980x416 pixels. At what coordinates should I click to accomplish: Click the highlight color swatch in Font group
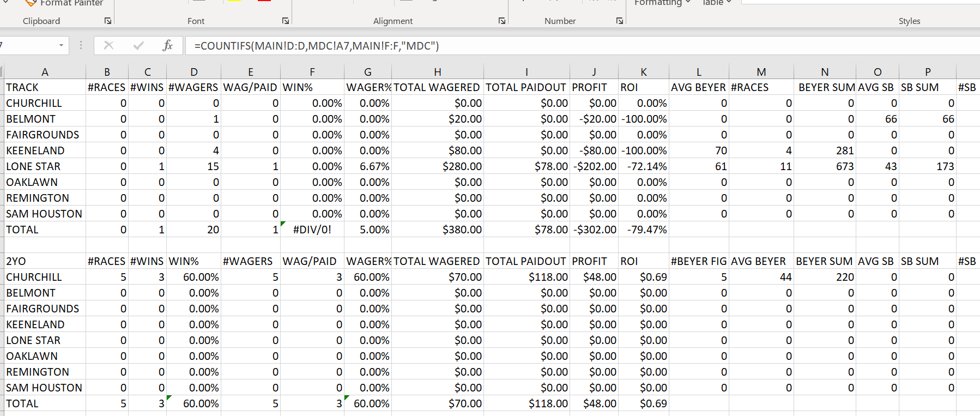click(234, 1)
